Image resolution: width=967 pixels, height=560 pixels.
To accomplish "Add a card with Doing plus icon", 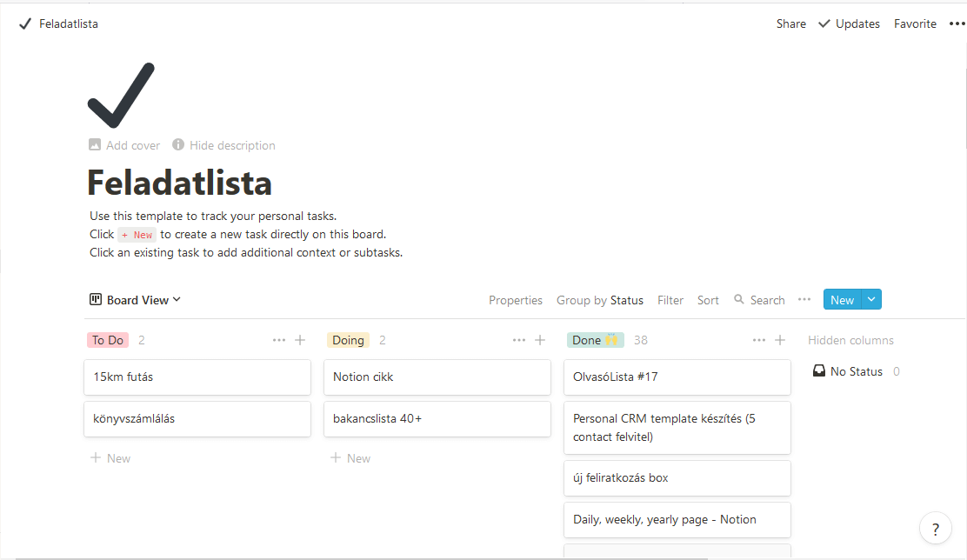I will click(540, 340).
